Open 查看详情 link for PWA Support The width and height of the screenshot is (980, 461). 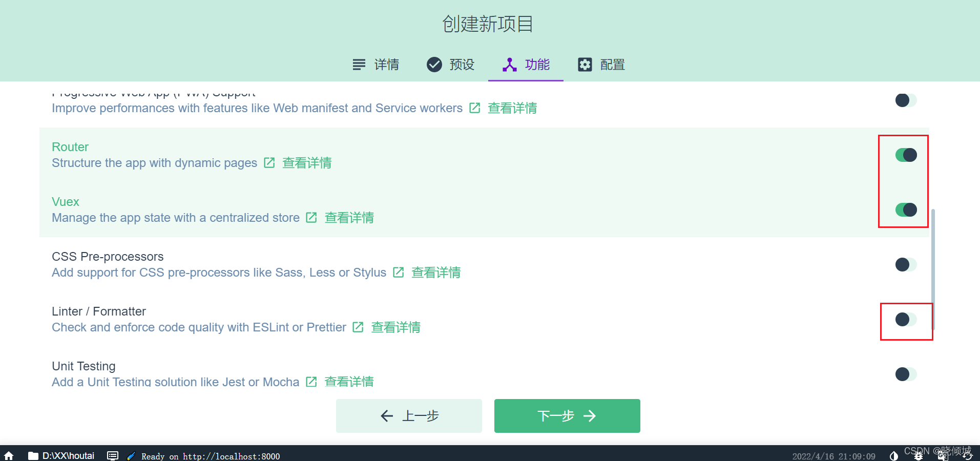click(512, 108)
